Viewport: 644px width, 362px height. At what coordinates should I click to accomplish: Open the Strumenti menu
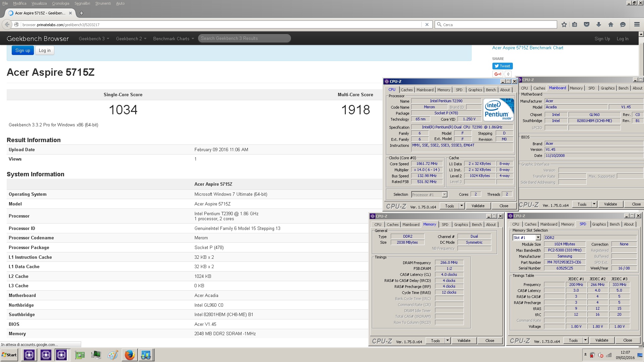coord(103,3)
